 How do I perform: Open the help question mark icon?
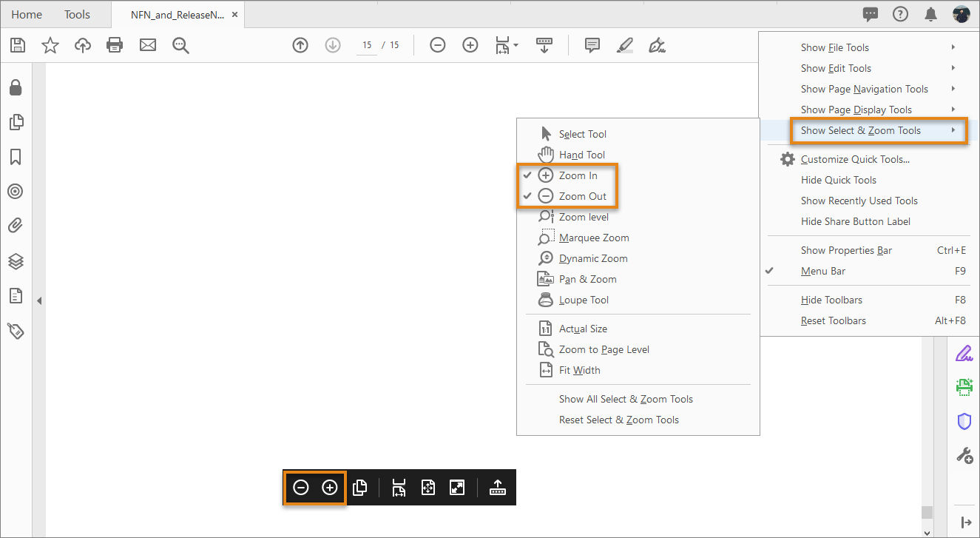900,14
